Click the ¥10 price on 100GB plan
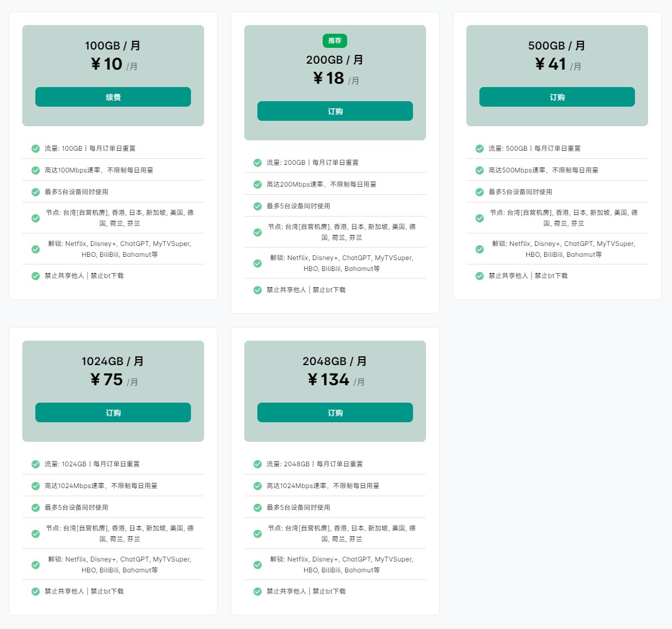Image resolution: width=672 pixels, height=629 pixels. click(x=107, y=64)
